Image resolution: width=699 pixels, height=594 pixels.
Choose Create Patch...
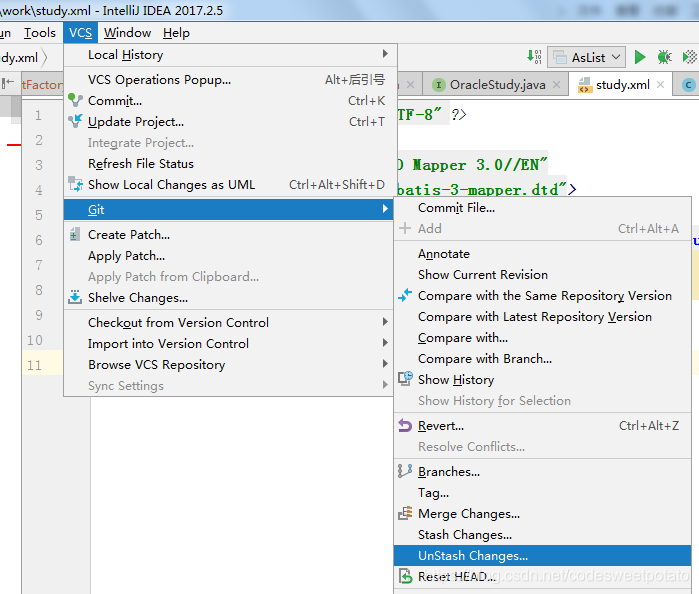pos(230,235)
